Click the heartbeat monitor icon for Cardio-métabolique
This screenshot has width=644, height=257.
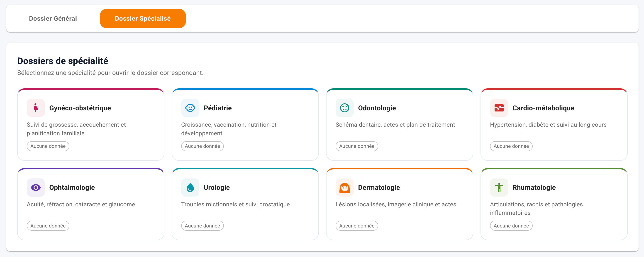pyautogui.click(x=499, y=108)
